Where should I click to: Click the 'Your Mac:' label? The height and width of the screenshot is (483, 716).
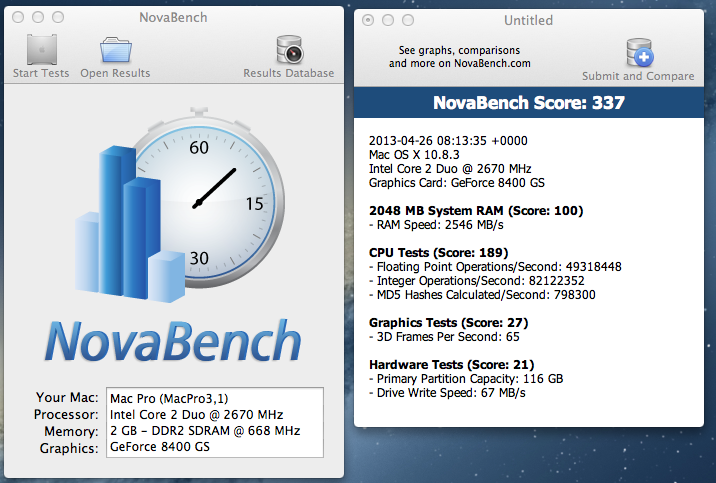[x=67, y=397]
